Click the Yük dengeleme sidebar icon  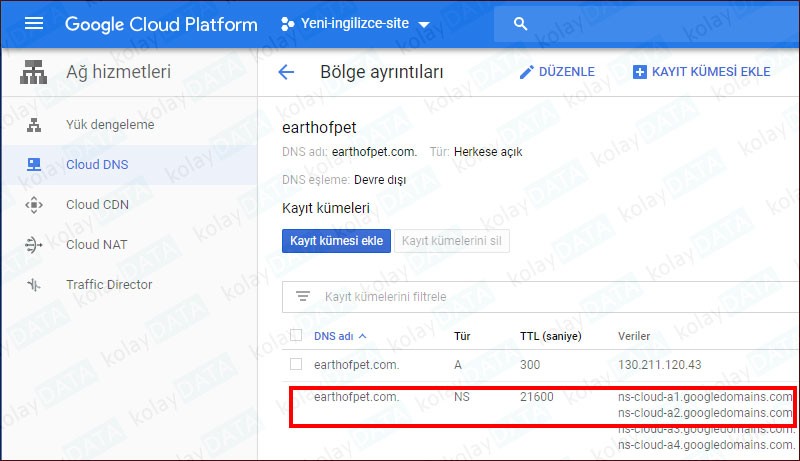[34, 125]
